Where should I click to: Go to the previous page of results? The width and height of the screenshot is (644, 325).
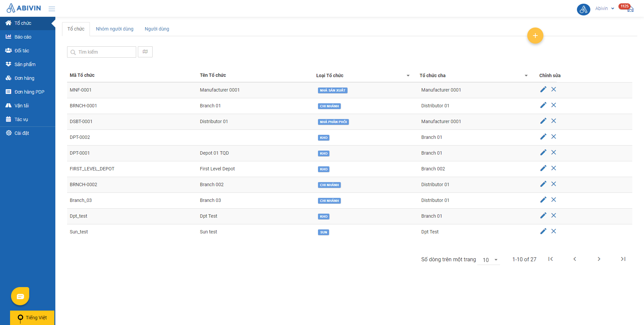click(575, 259)
